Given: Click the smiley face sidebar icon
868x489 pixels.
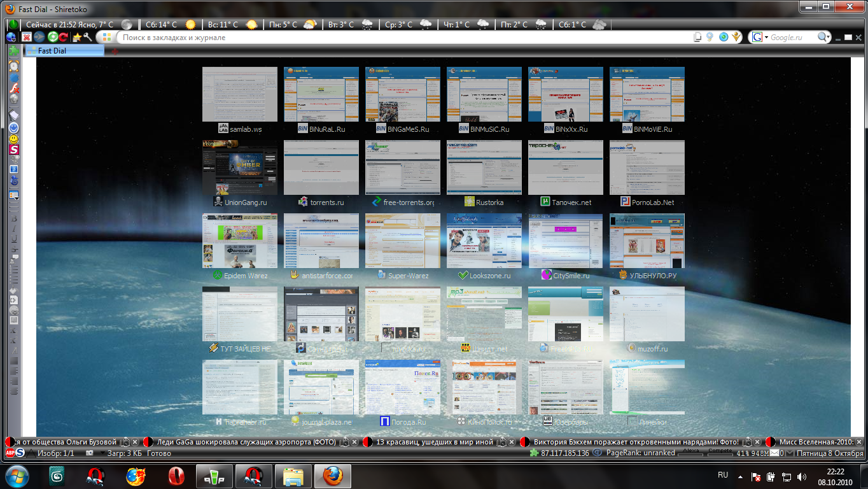Looking at the screenshot, I should coord(13,139).
